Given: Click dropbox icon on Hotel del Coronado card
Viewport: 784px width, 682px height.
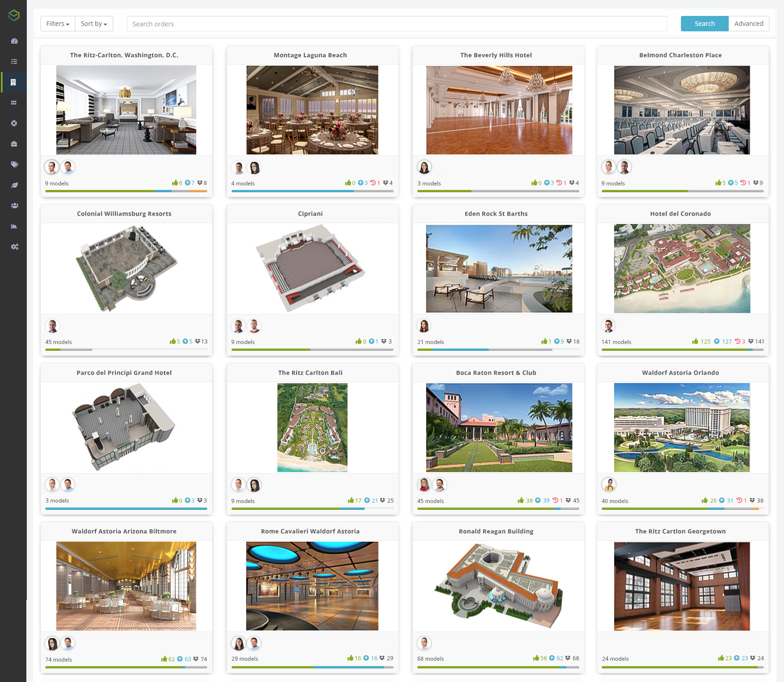Looking at the screenshot, I should coord(751,341).
